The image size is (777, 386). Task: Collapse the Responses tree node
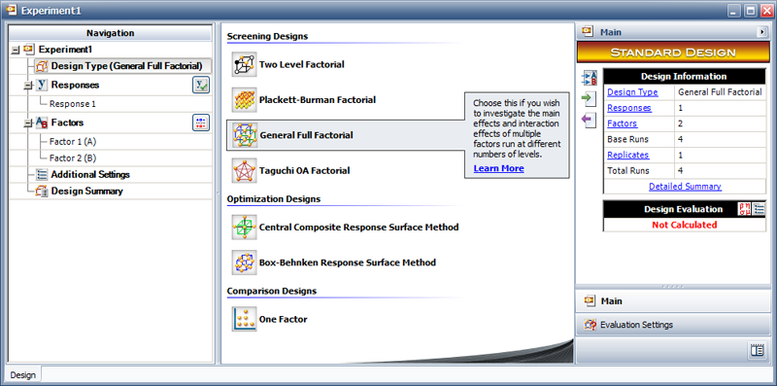28,85
